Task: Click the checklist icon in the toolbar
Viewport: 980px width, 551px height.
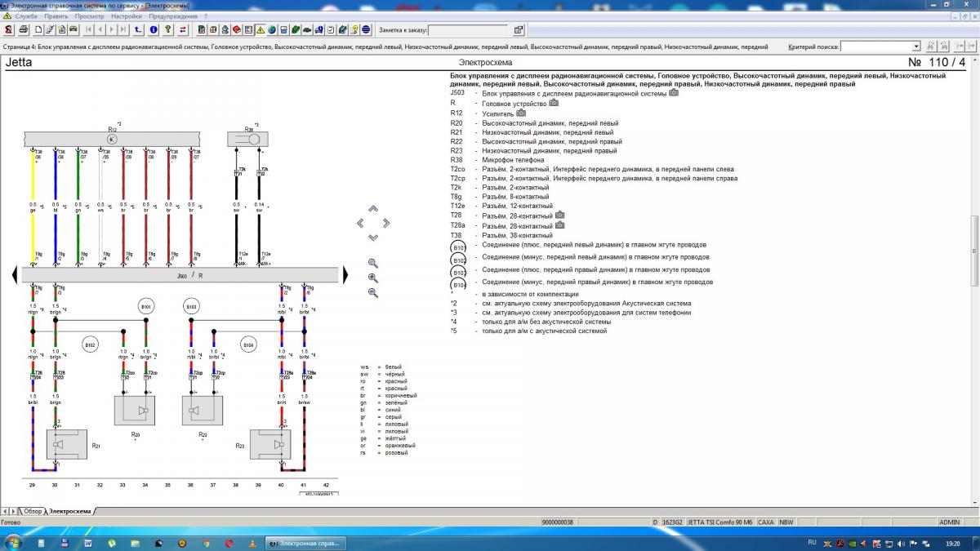Action: 331,30
